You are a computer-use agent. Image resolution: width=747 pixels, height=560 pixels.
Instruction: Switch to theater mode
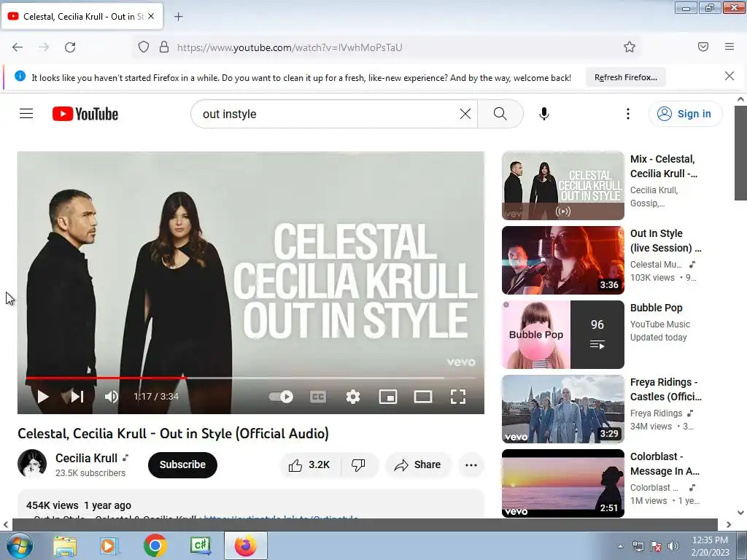[423, 397]
